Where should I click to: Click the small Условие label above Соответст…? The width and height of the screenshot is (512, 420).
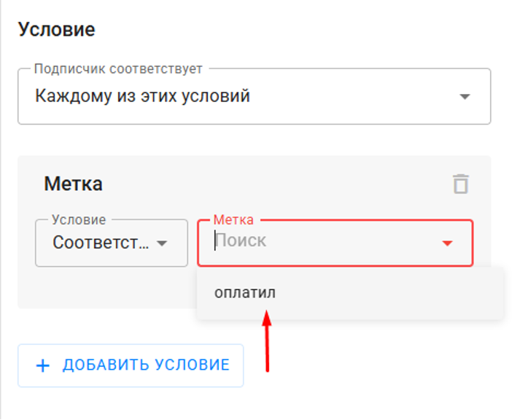tap(79, 219)
